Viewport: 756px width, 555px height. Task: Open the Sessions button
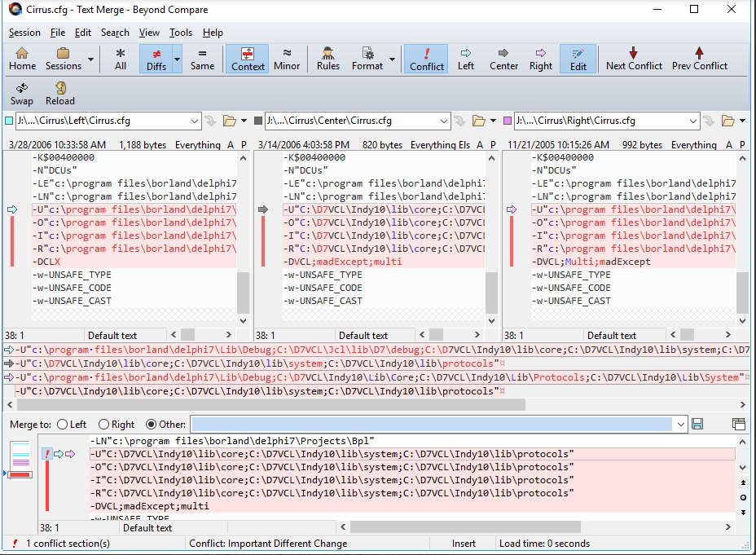[64, 59]
